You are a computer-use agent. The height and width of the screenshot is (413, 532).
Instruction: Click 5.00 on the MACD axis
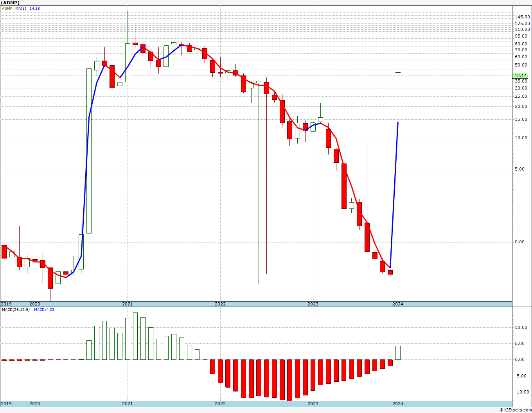coord(520,344)
